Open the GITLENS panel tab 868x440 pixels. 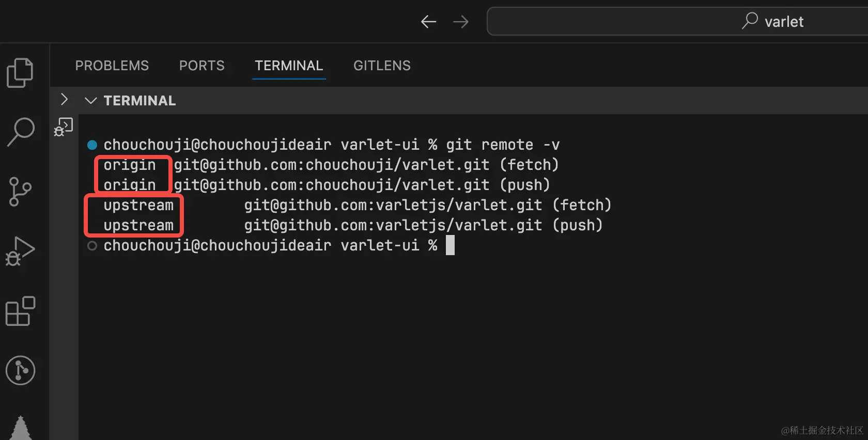[382, 66]
